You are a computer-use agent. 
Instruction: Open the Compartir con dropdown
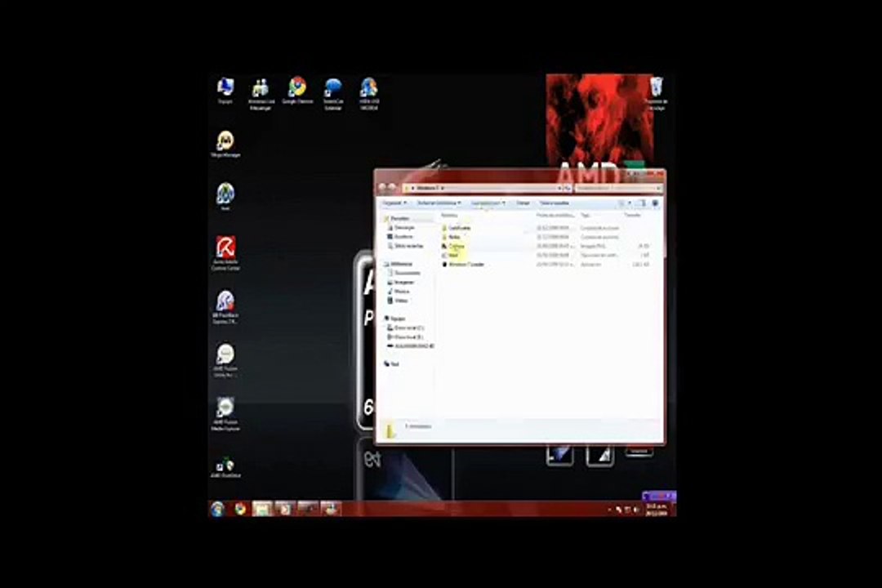point(488,203)
